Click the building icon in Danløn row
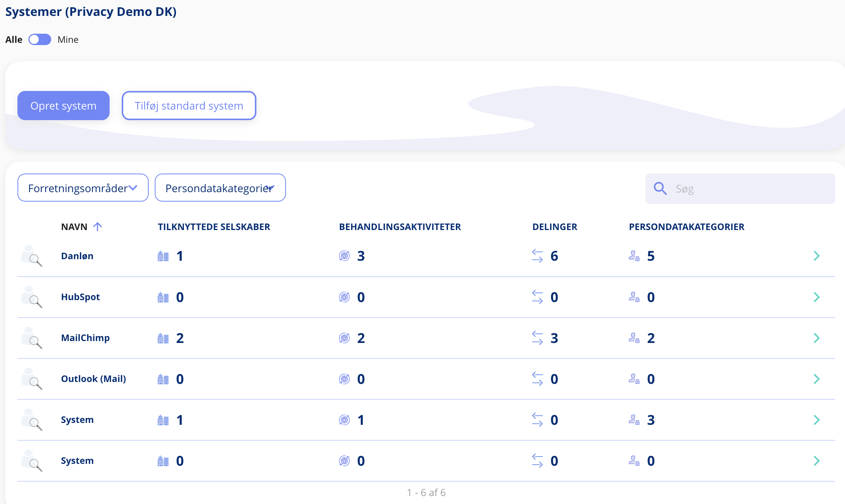 click(163, 256)
